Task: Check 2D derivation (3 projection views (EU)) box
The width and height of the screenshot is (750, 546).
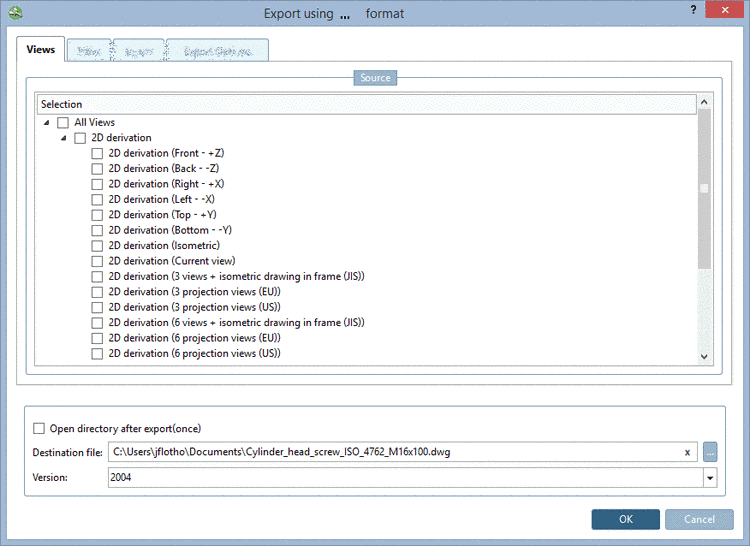Action: [97, 292]
